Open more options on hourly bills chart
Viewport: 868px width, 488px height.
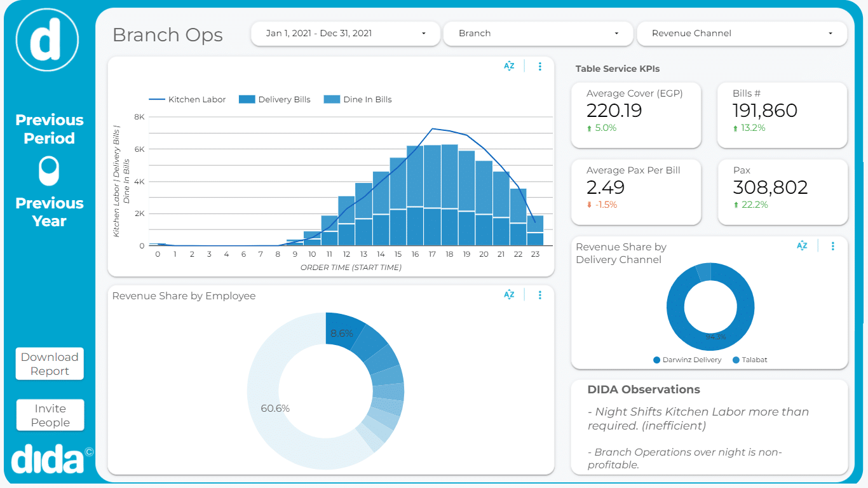(x=540, y=66)
